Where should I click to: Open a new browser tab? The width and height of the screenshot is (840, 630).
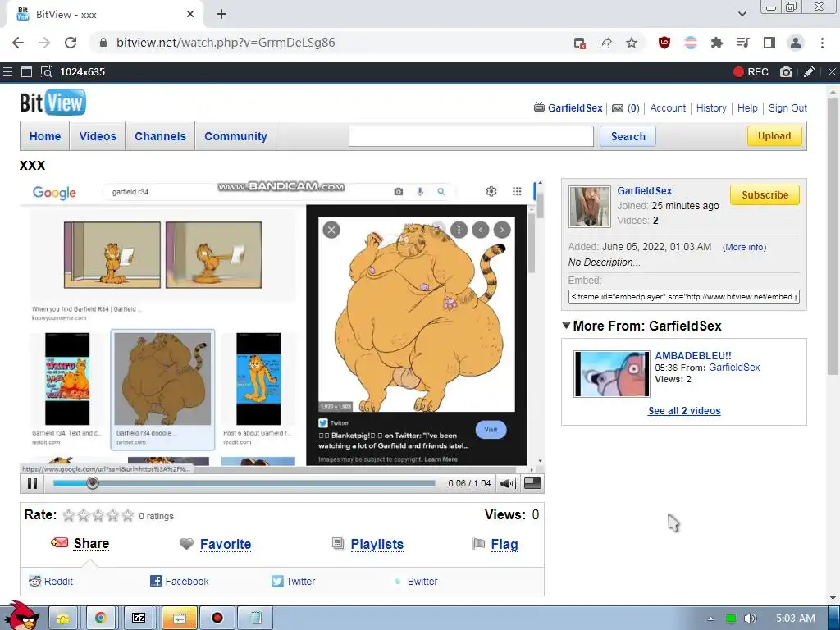coord(221,15)
